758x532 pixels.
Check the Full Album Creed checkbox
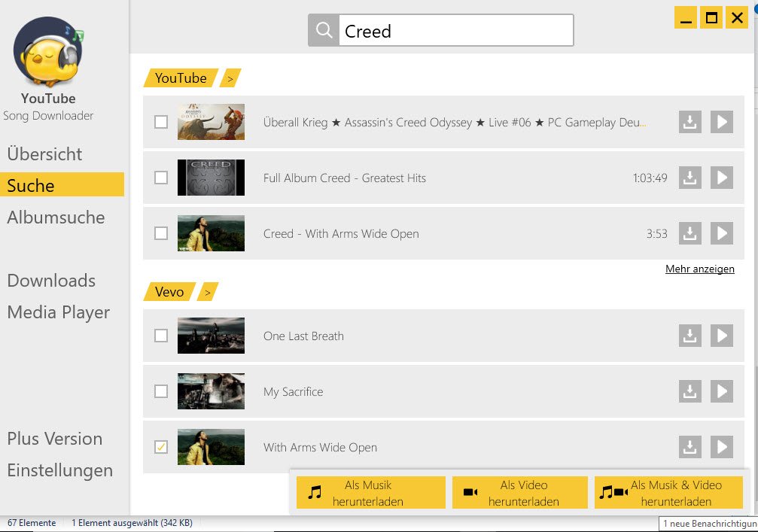click(x=161, y=178)
